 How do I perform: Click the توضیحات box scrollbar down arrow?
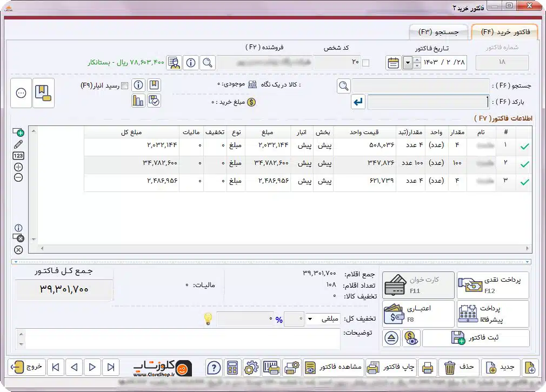pos(21,344)
